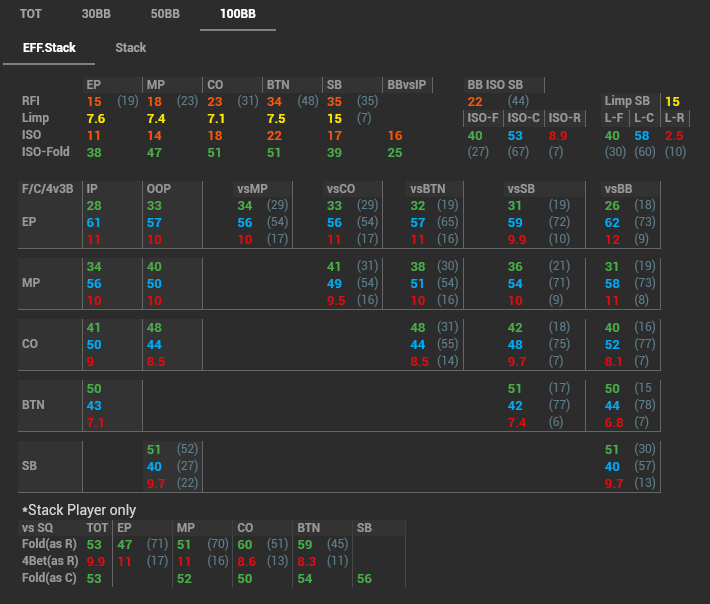Select the vs SQ table label
The height and width of the screenshot is (604, 710).
tap(40, 527)
